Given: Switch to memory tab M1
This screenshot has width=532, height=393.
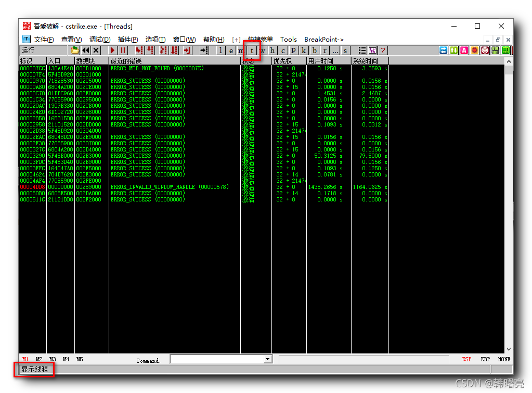Looking at the screenshot, I should 25,359.
